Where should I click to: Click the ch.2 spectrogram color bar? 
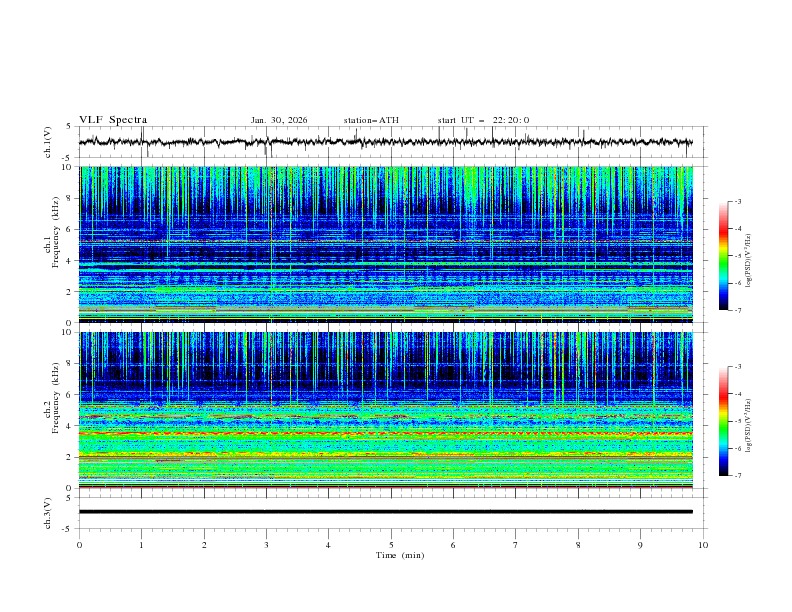point(723,421)
